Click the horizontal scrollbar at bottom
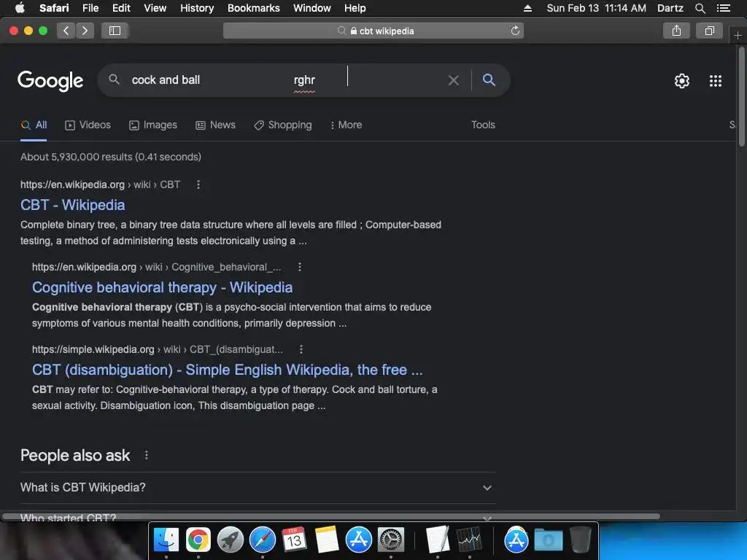 331,516
